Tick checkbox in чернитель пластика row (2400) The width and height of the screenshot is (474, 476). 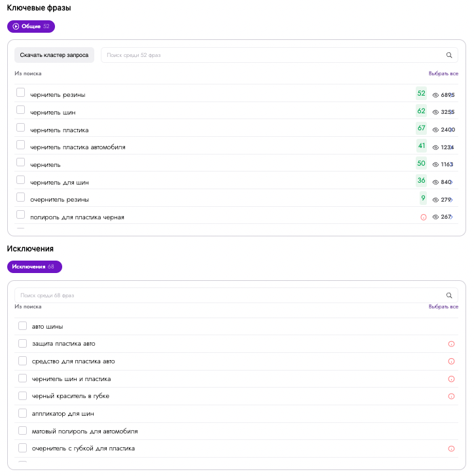[21, 127]
